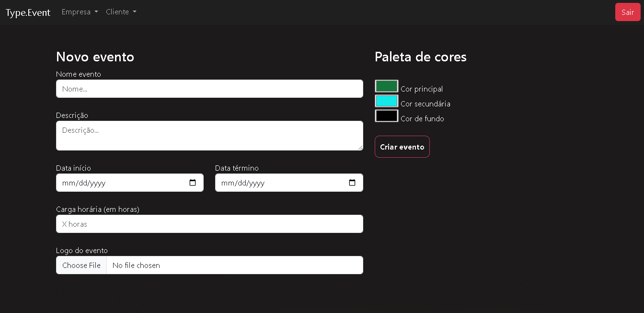Click the Data início date field
Screen dimensions: 644x313
[120, 183]
